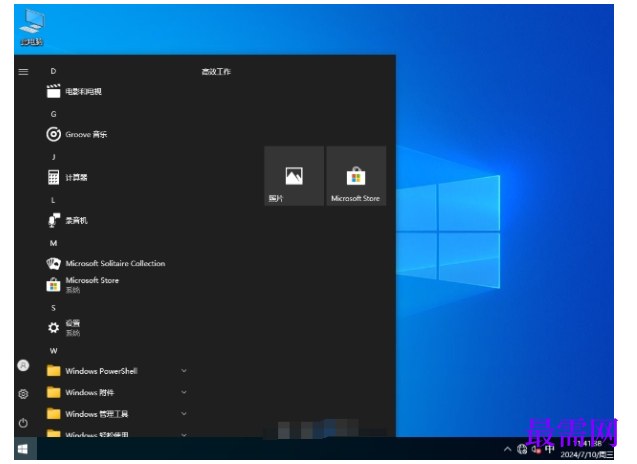The width and height of the screenshot is (637, 464).
Task: Jump to letter L section header
Action: pos(53,200)
